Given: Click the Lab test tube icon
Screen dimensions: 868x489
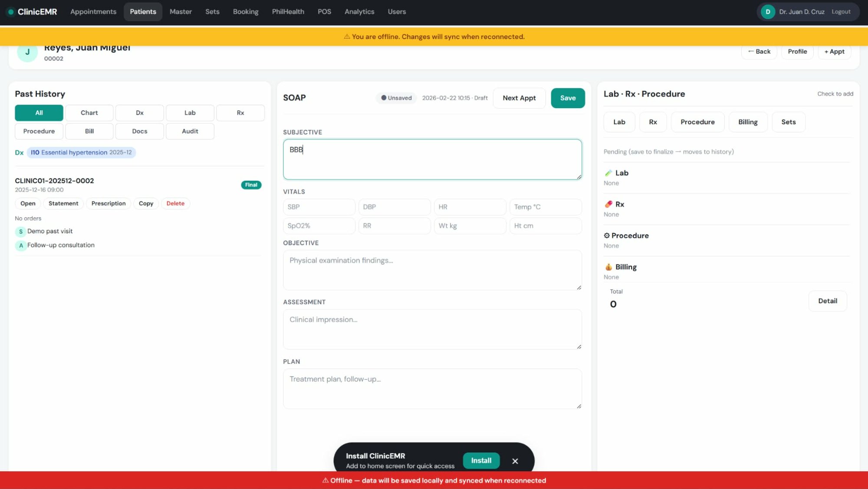Looking at the screenshot, I should click(608, 173).
